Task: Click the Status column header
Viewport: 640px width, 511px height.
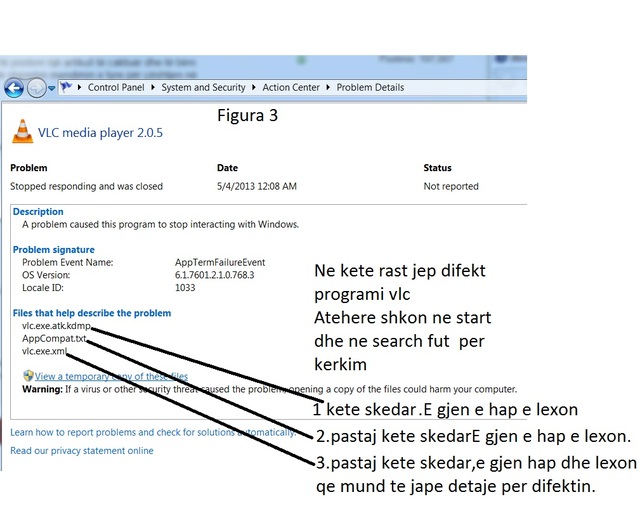Action: point(438,168)
